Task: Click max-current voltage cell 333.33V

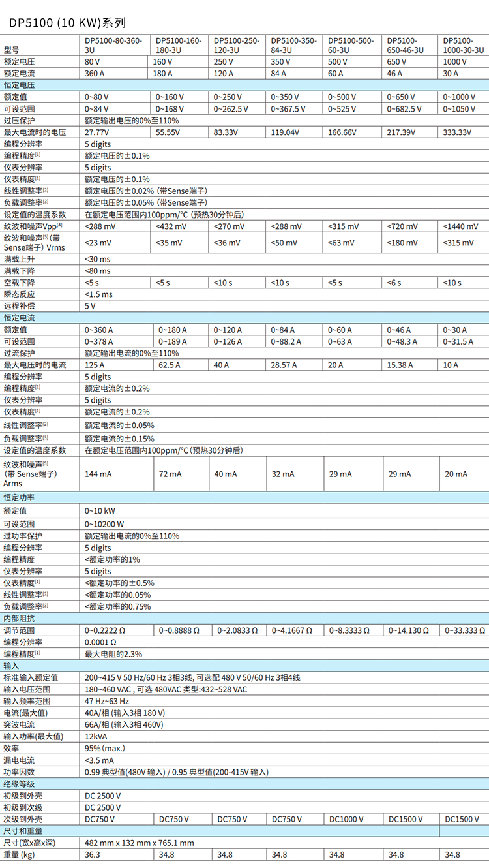Action: (457, 132)
